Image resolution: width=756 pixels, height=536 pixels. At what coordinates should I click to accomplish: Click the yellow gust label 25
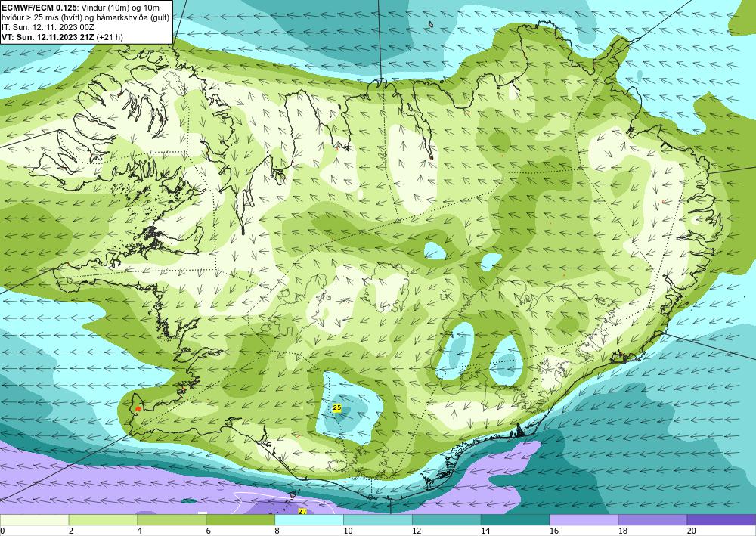(x=337, y=407)
